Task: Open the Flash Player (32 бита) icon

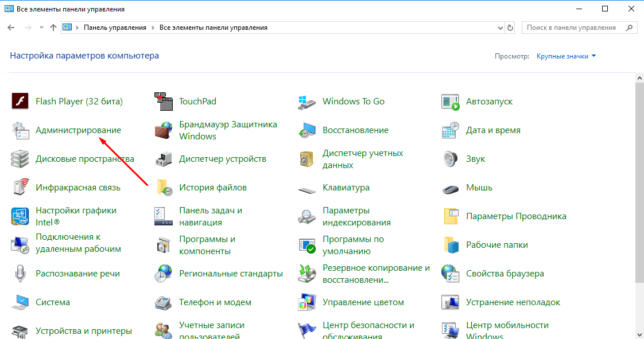Action: [20, 101]
